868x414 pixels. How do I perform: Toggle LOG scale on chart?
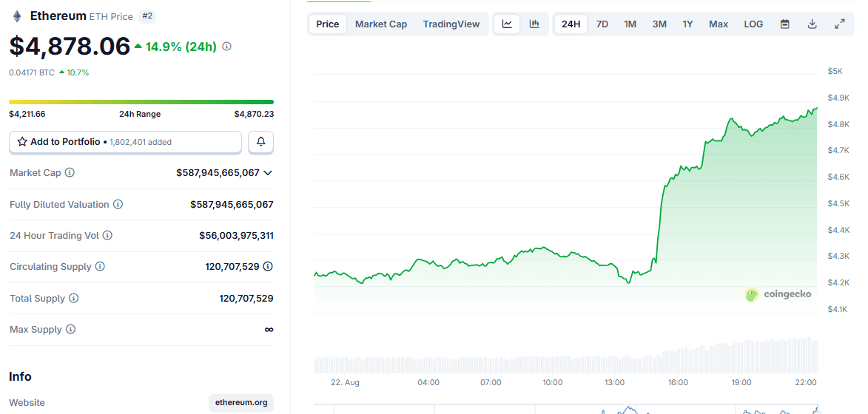753,24
